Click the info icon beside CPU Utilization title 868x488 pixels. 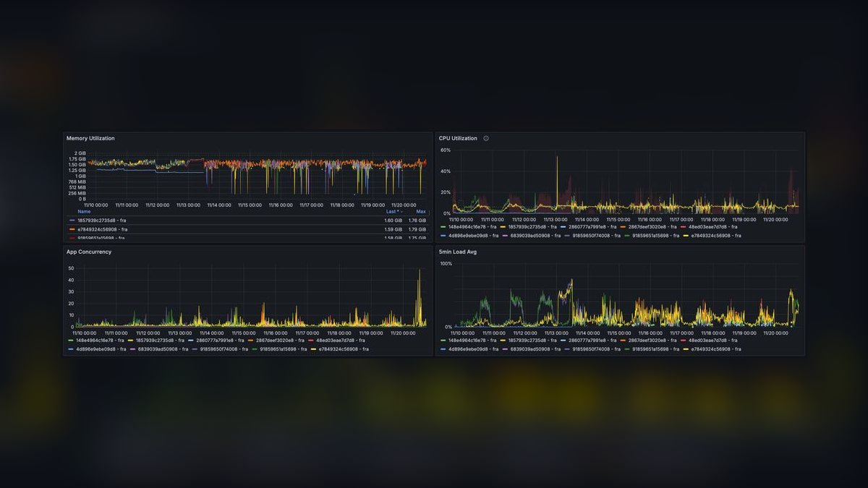pyautogui.click(x=486, y=138)
